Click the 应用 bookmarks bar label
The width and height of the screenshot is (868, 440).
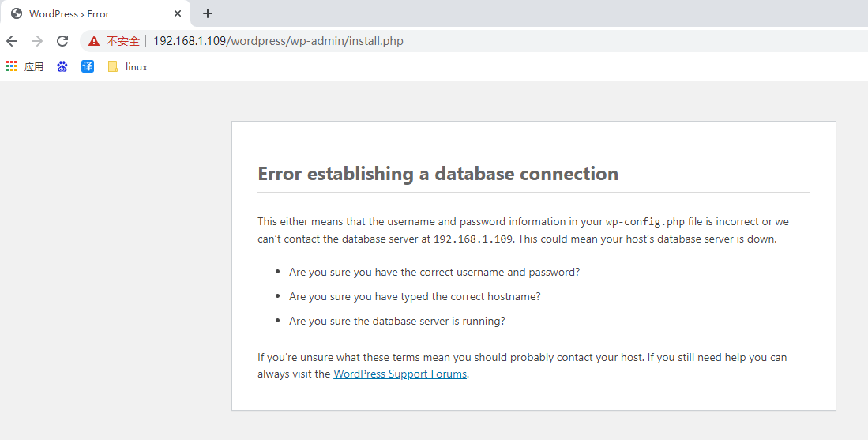(34, 67)
